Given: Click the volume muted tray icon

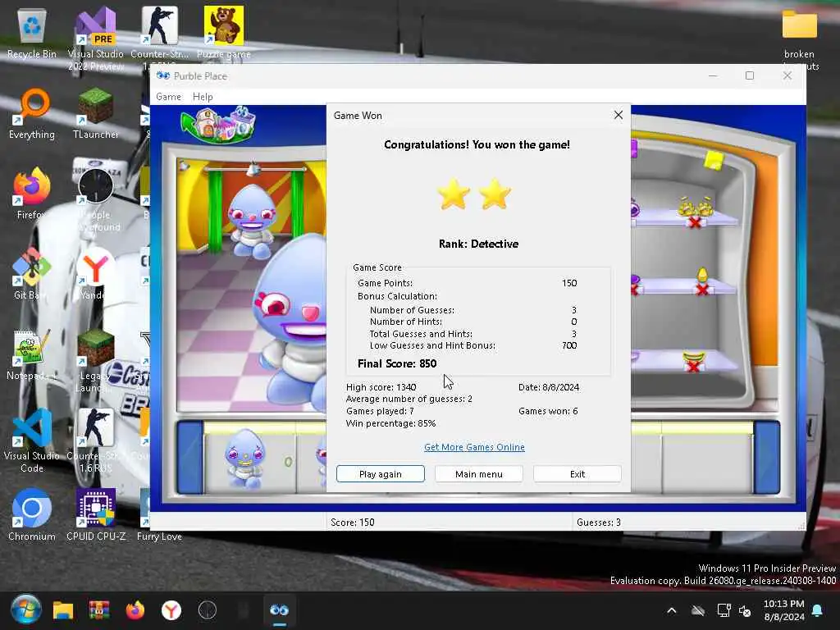Looking at the screenshot, I should (745, 610).
